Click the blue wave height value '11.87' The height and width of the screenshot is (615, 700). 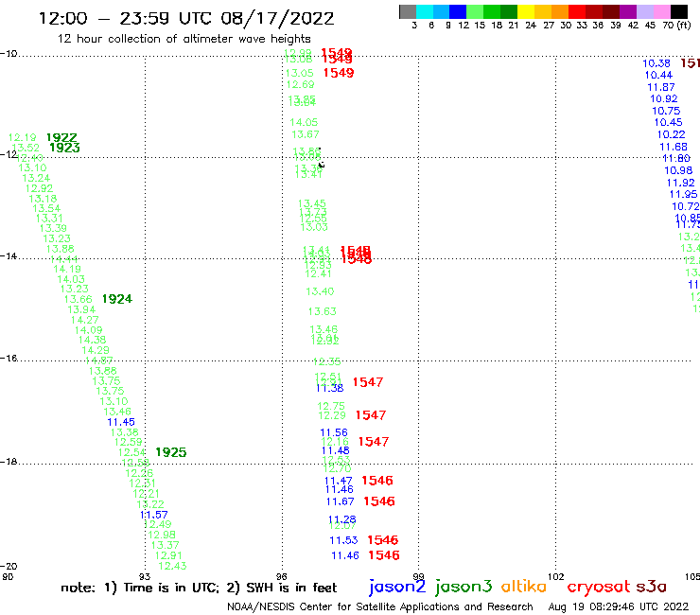pos(661,87)
